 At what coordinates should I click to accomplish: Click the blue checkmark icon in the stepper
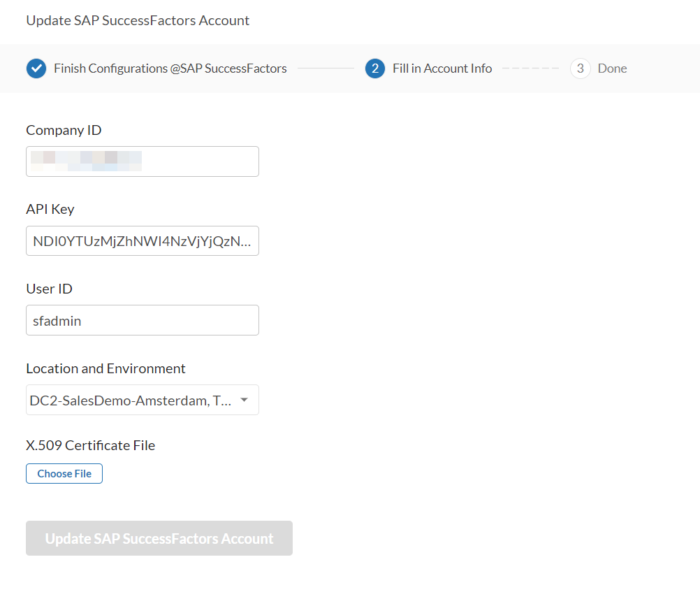pos(36,68)
